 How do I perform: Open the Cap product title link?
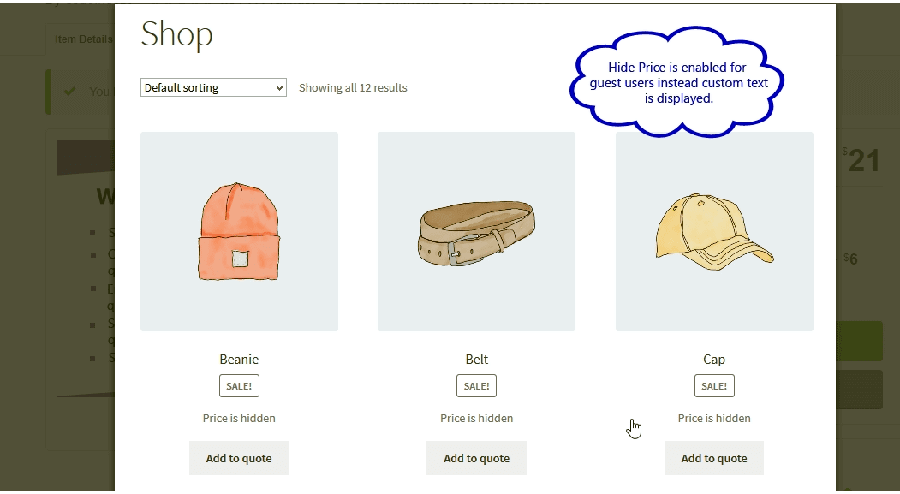(x=714, y=359)
